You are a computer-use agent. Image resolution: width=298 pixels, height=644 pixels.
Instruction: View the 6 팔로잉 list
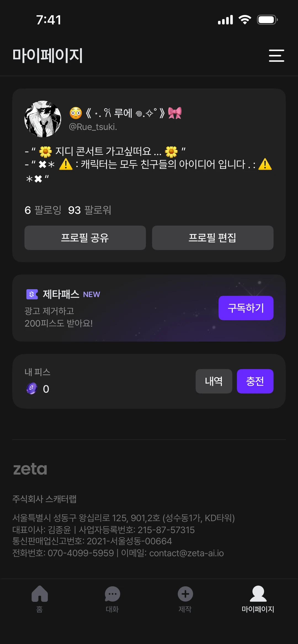pos(43,210)
